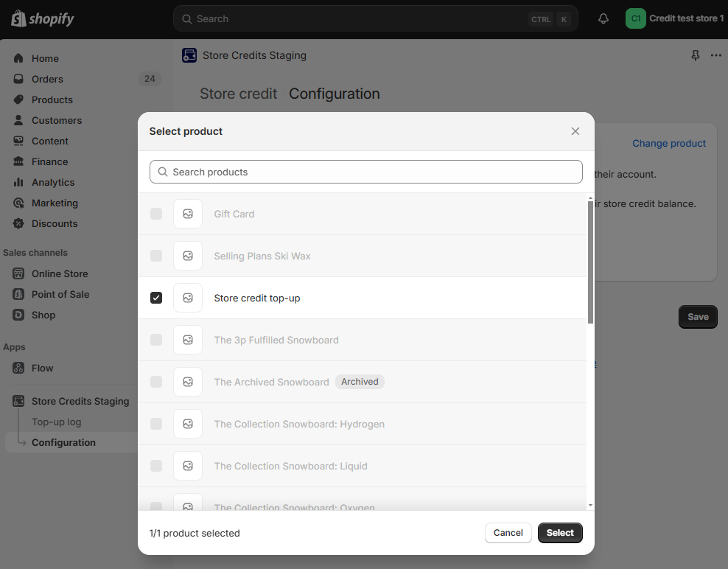The height and width of the screenshot is (569, 728).
Task: Click the Products tag icon
Action: pyautogui.click(x=18, y=100)
